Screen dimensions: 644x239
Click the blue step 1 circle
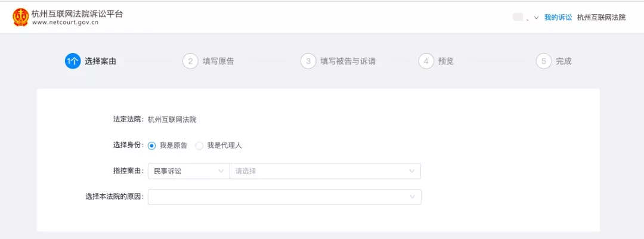(x=73, y=61)
